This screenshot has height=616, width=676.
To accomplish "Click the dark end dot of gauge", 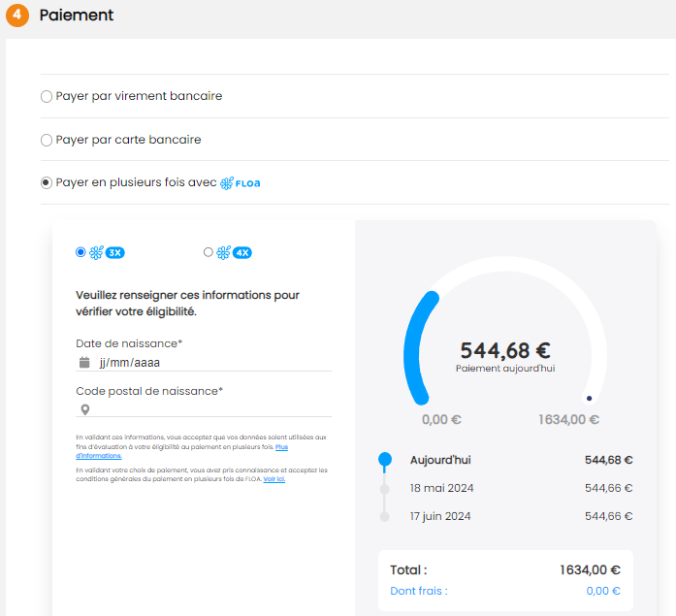I will tap(590, 399).
